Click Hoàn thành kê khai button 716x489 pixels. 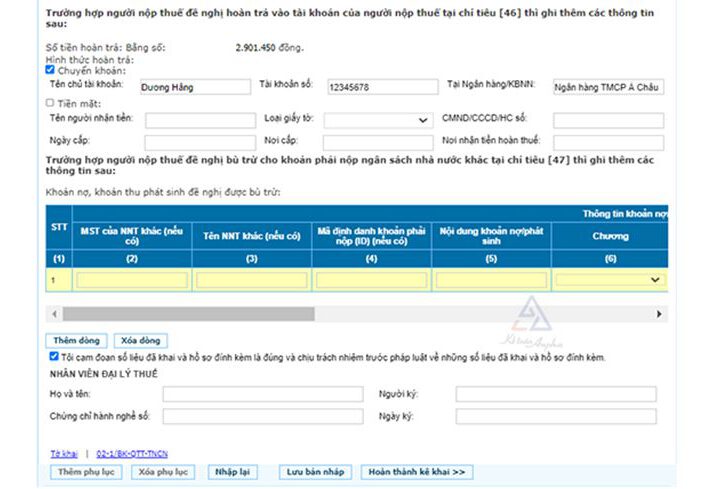(x=417, y=471)
